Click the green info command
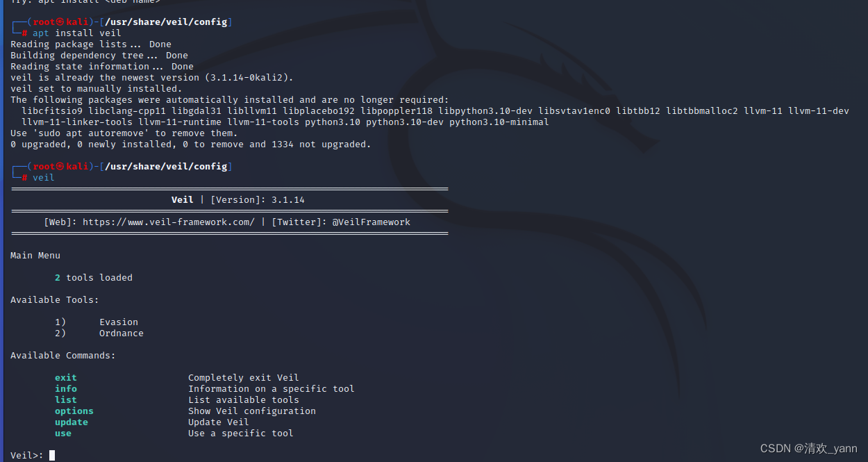Viewport: 868px width, 462px height. (66, 389)
